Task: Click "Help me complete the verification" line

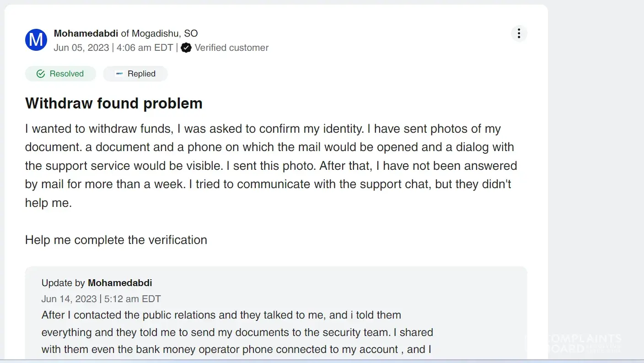Action: pyautogui.click(x=116, y=240)
